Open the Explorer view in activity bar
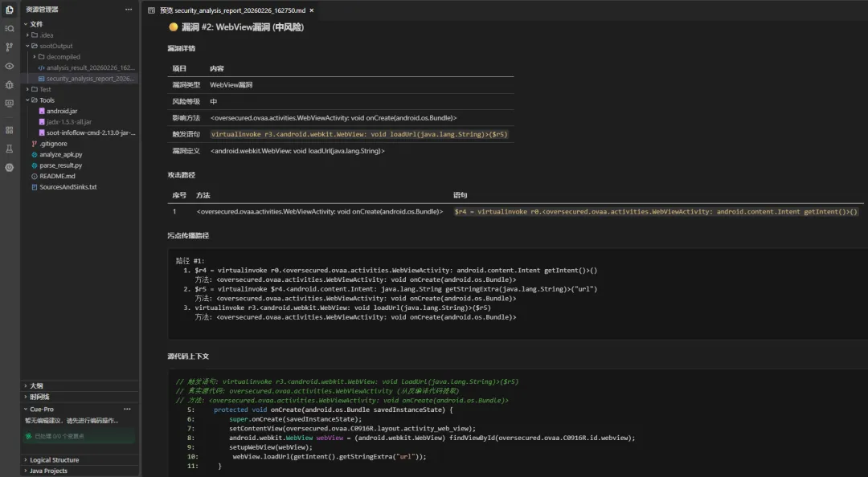 click(10, 10)
